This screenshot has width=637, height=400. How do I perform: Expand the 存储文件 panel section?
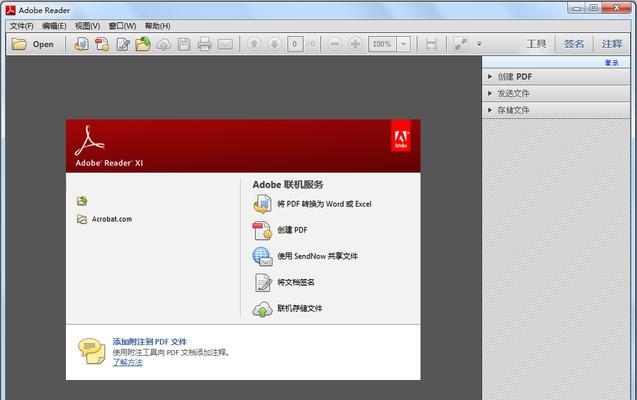[556, 110]
